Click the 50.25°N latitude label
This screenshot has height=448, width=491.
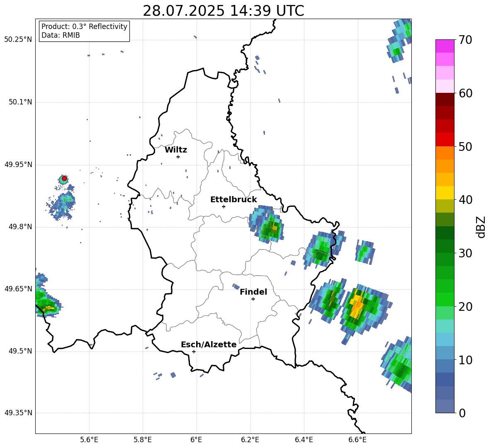click(18, 40)
